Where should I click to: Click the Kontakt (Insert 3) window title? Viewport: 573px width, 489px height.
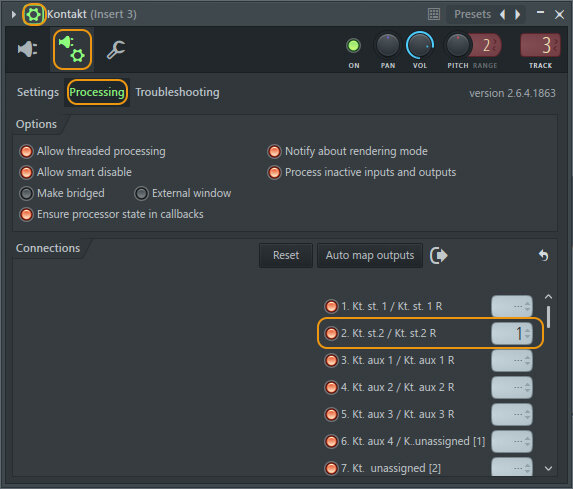91,15
